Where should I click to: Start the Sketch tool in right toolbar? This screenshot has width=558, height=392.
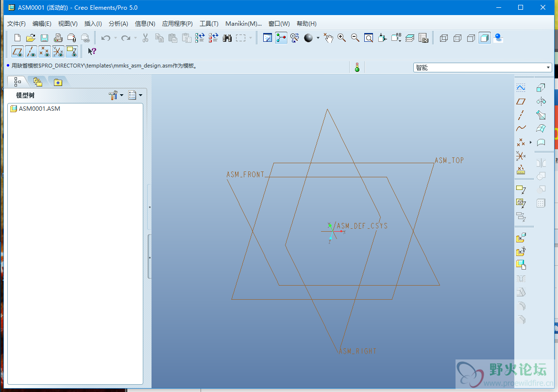point(521,87)
